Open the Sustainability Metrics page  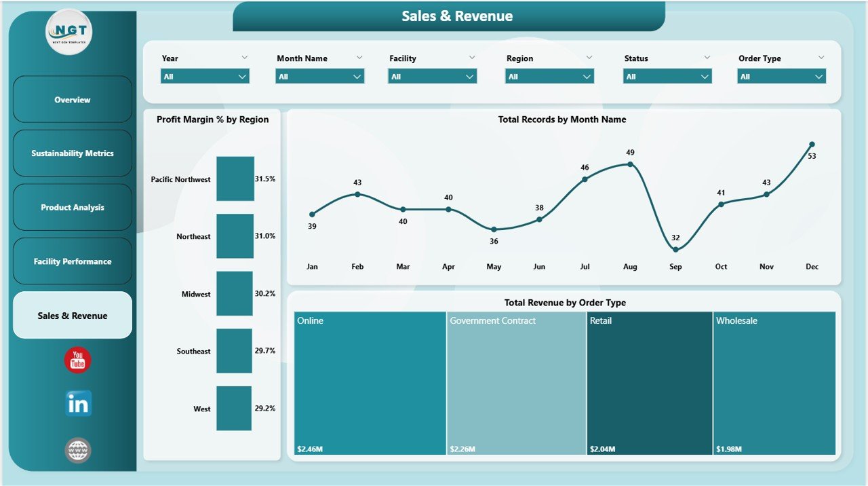[x=72, y=153]
